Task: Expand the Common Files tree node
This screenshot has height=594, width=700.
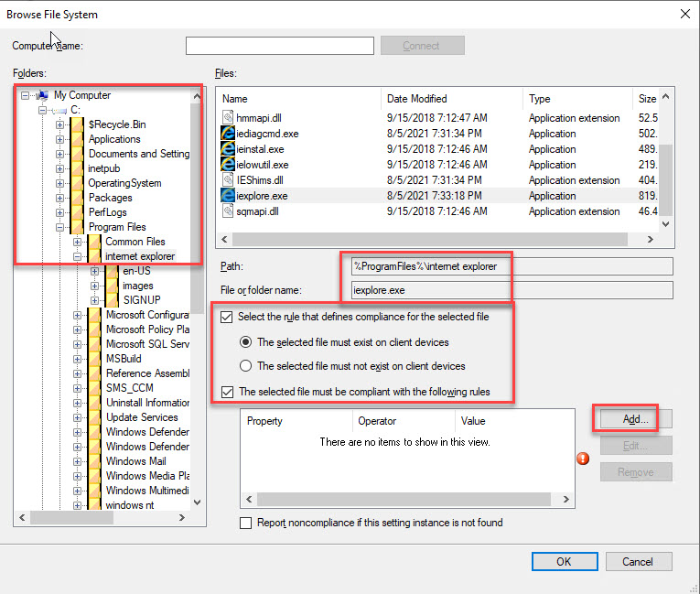Action: (x=78, y=242)
